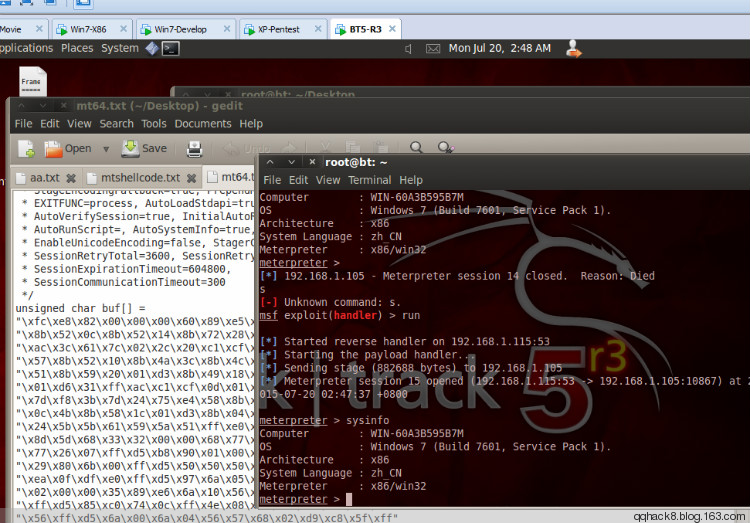
Task: Open gedit View menu
Action: pos(79,124)
